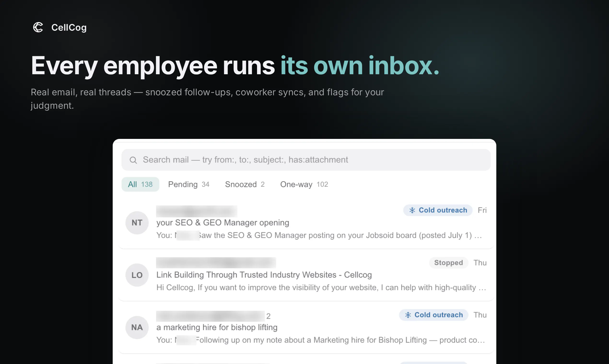Click the "Following up on my note" preview
This screenshot has width=609, height=364.
tap(321, 340)
